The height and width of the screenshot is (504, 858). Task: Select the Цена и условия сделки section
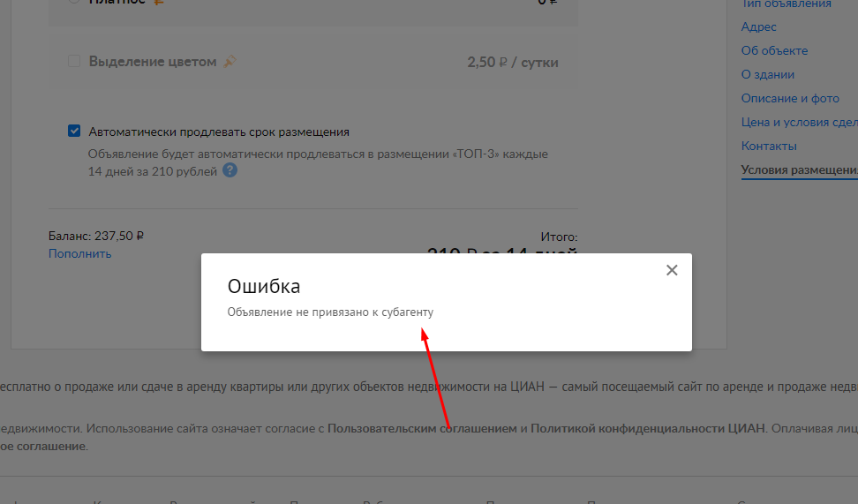(x=800, y=122)
